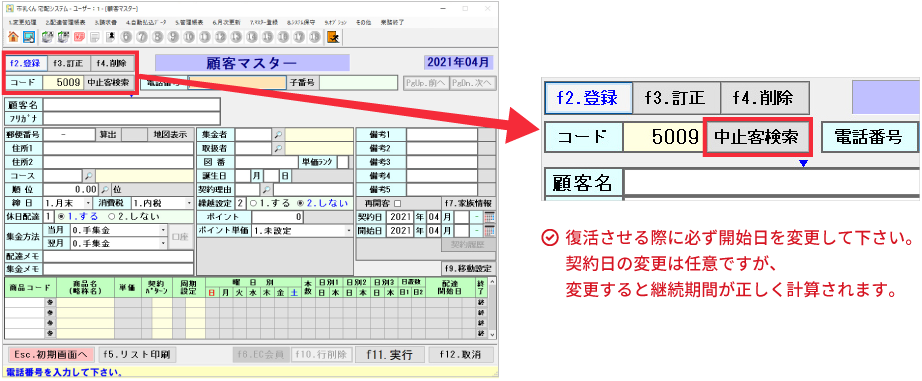The image size is (922, 381).
Task: Click the red stamp toolbar icon
Action: [78, 37]
